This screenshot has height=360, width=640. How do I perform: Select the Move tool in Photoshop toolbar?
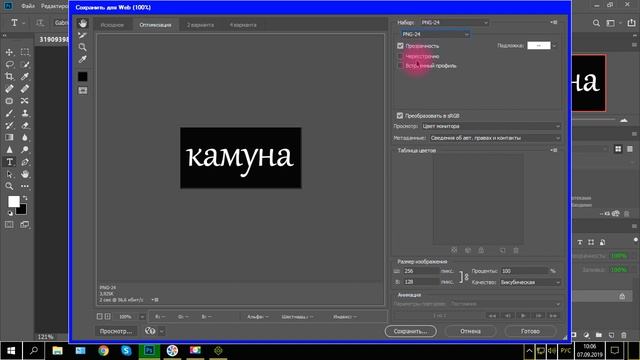[9, 52]
